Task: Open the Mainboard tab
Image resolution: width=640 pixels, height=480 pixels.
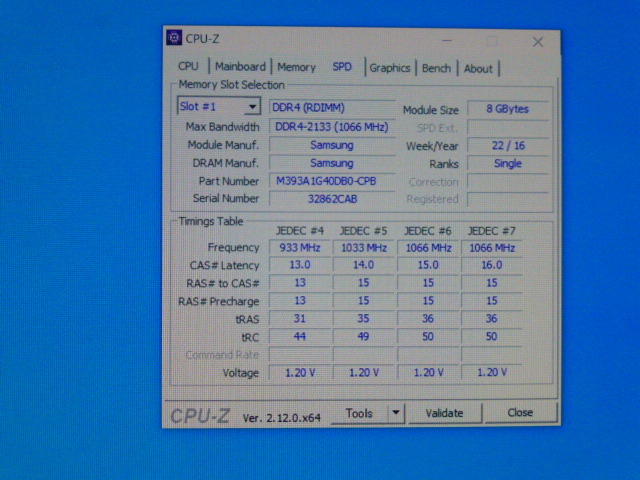Action: click(240, 67)
